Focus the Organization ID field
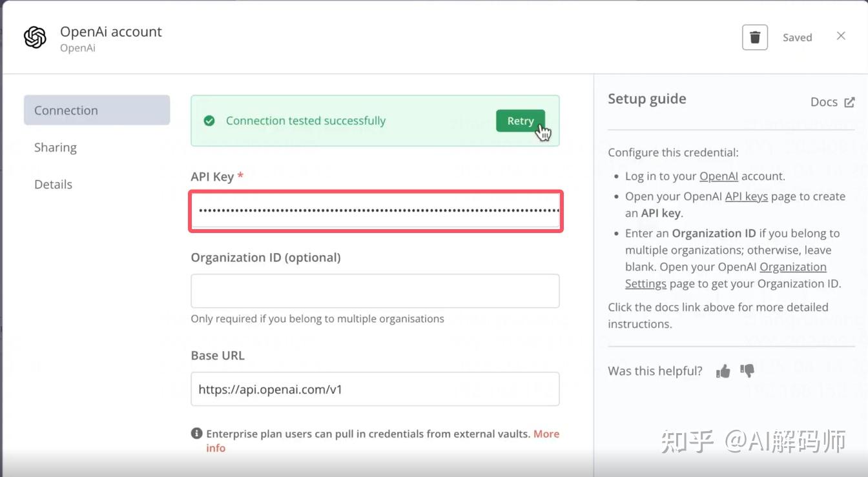 [375, 291]
